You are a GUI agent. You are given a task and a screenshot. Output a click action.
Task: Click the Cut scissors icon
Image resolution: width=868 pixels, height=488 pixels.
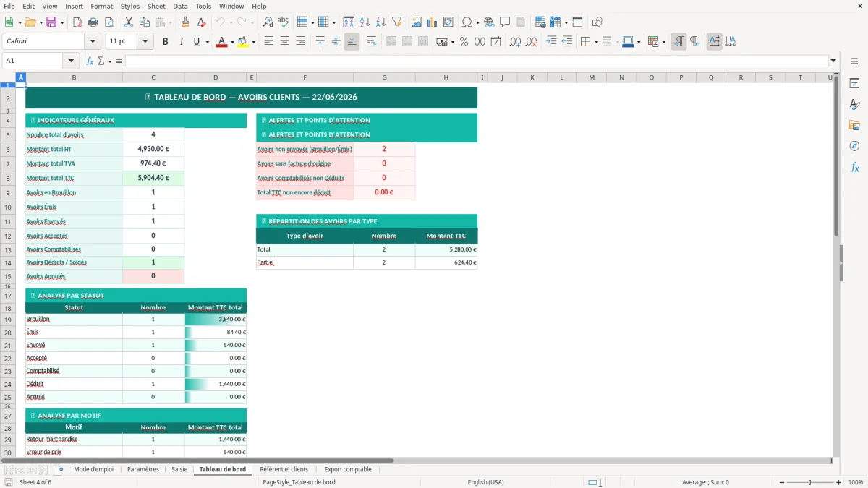click(128, 22)
